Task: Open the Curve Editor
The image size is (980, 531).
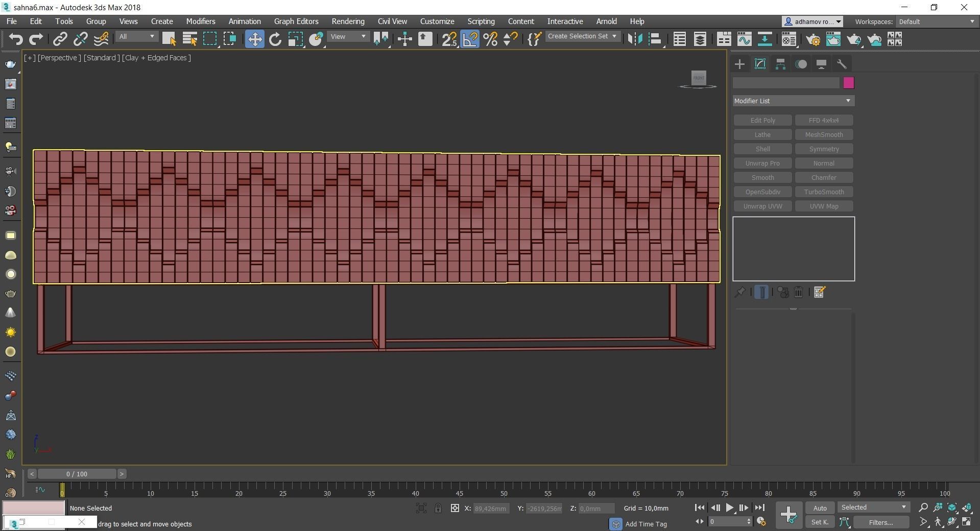Action: 744,39
